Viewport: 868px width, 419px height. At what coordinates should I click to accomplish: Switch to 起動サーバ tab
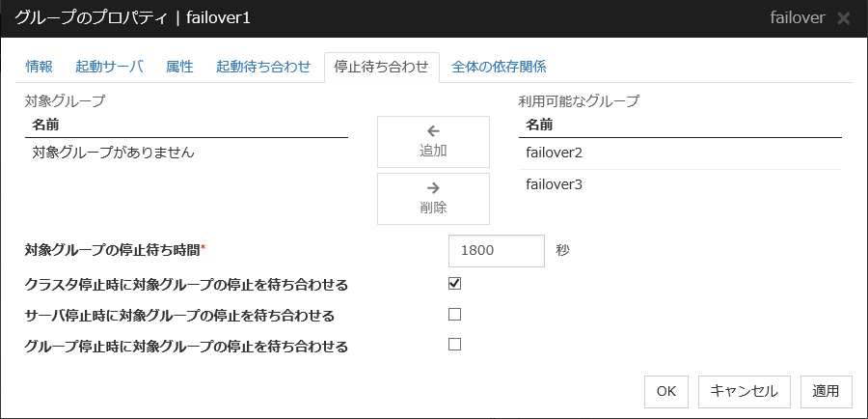pyautogui.click(x=109, y=67)
